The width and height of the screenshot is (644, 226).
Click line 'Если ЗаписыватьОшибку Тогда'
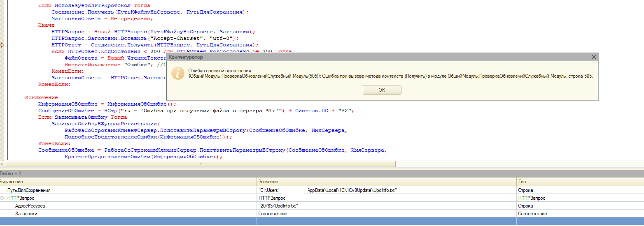click(x=82, y=117)
